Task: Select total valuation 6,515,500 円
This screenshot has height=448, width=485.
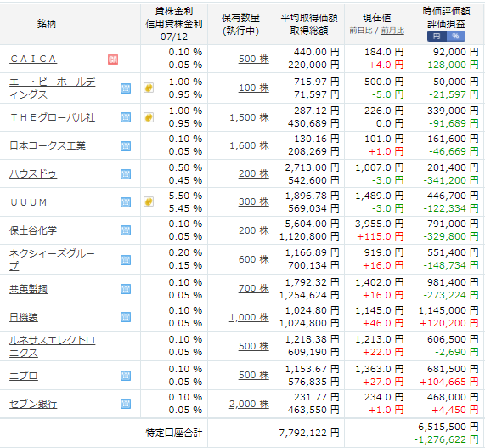Action: tap(448, 427)
